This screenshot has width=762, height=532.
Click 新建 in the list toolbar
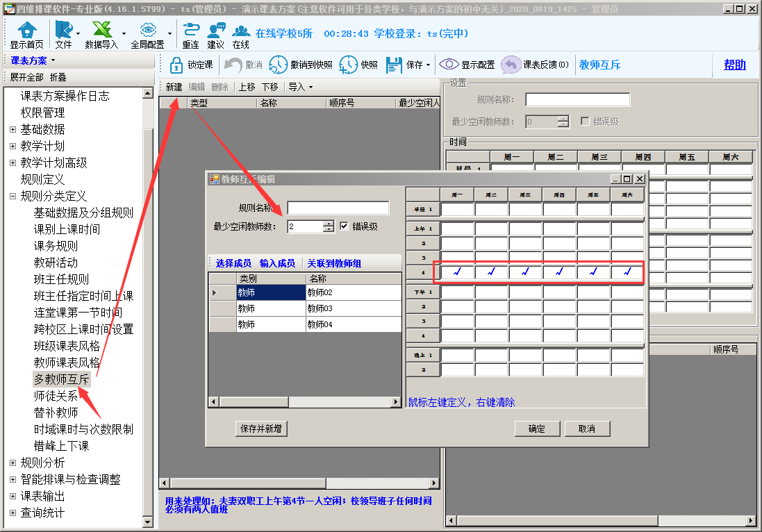point(174,87)
